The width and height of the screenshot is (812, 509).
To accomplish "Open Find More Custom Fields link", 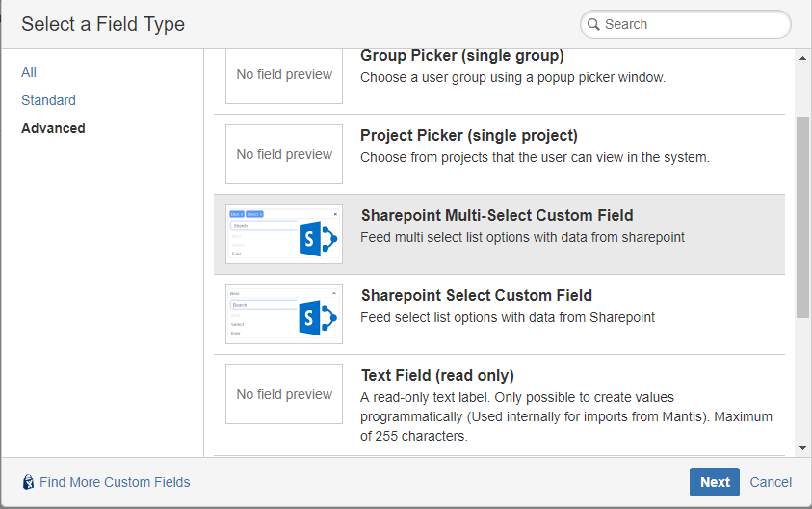I will pos(115,482).
